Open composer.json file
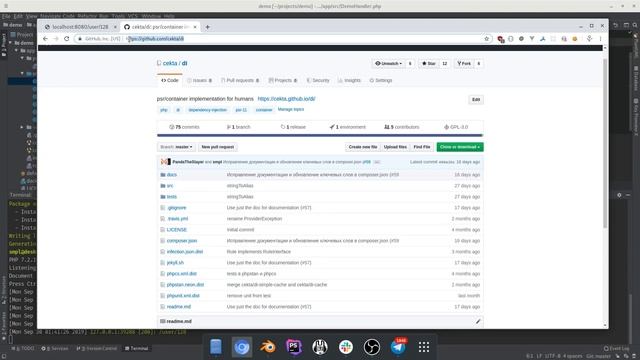This screenshot has height=360, width=640. 182,241
